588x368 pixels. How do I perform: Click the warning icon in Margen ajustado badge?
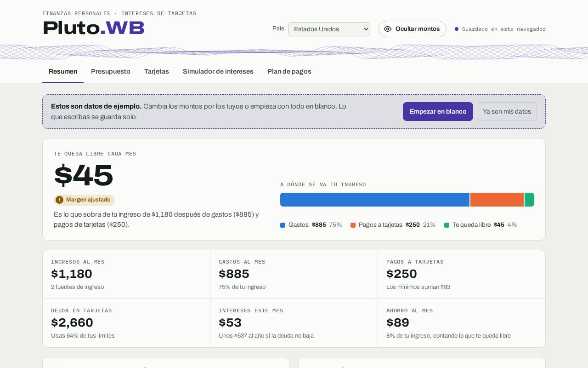pyautogui.click(x=59, y=200)
